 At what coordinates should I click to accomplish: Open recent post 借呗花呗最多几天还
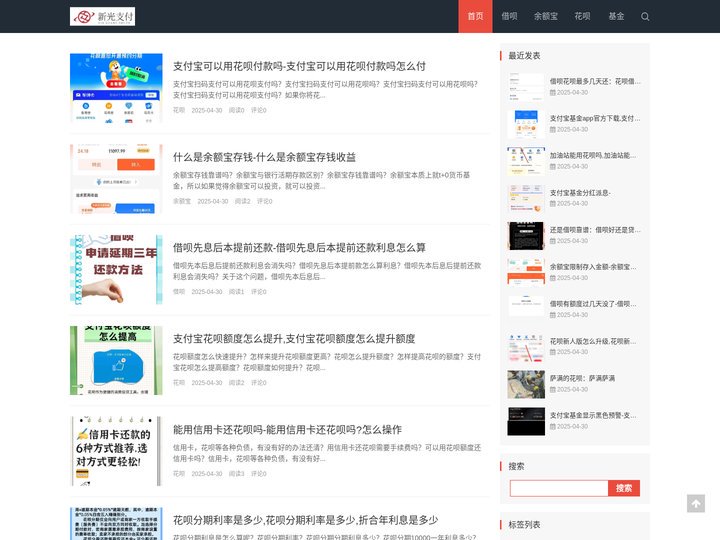pyautogui.click(x=595, y=81)
